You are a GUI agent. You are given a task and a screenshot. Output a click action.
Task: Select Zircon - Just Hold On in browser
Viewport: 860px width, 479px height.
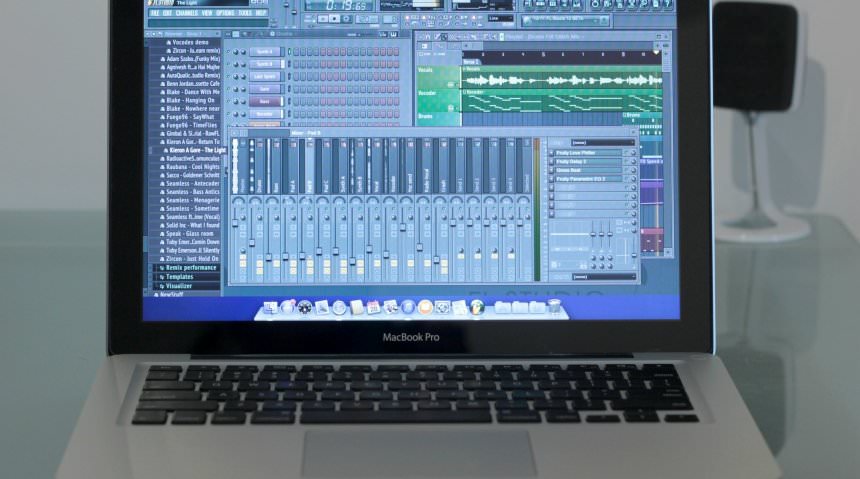click(x=192, y=258)
